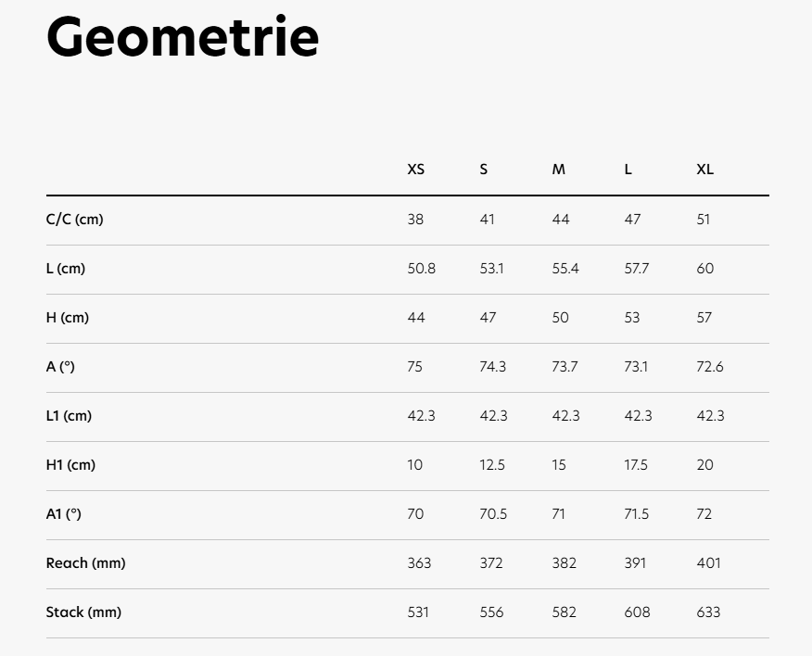Select the 382 Reach value for M
This screenshot has width=812, height=656.
(x=564, y=563)
